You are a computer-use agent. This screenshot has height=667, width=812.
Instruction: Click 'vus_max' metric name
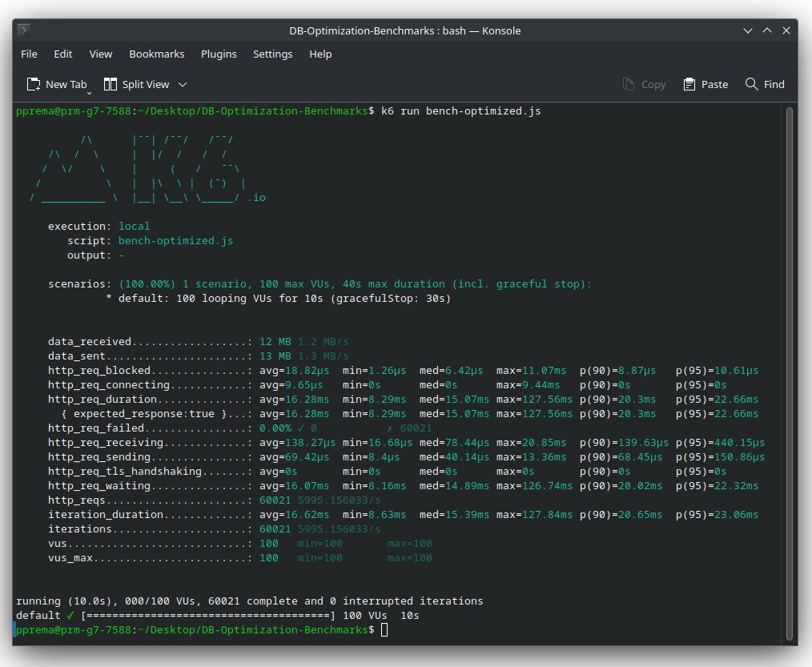pos(70,558)
